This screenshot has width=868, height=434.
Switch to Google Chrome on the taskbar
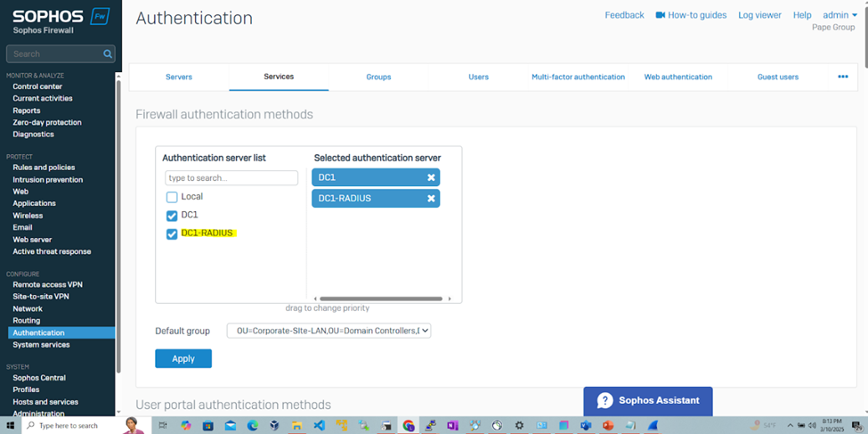(x=409, y=425)
